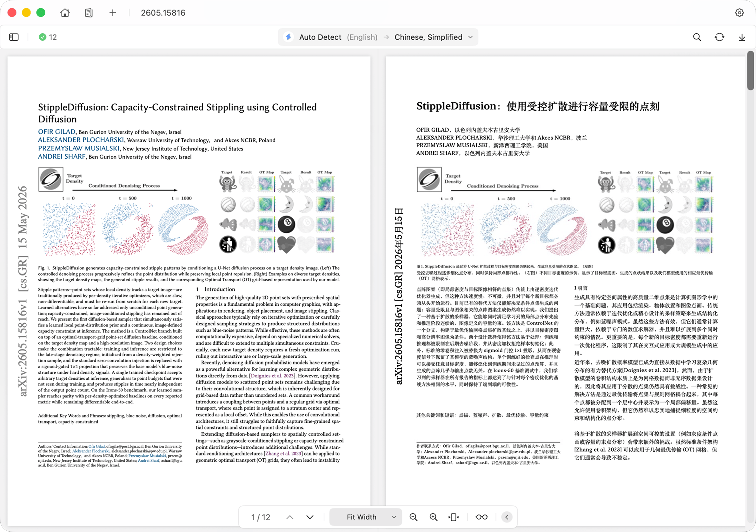Go to next page with down chevron
Screen dimensions: 756x532
310,517
